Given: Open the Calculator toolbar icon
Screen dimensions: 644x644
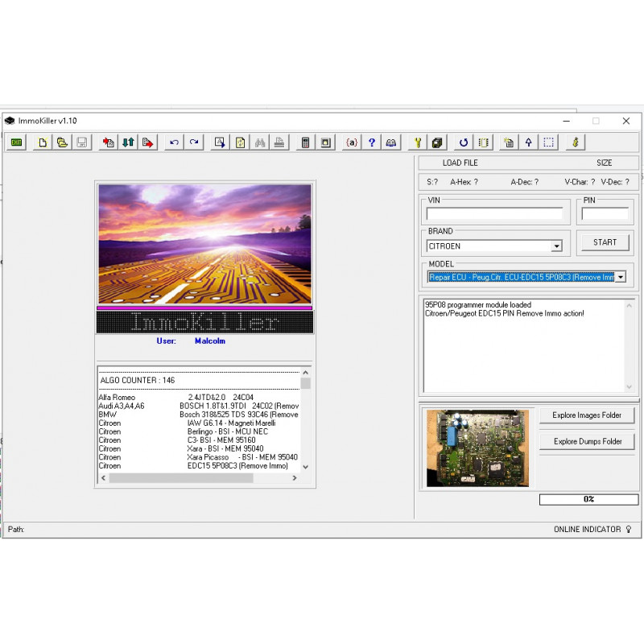Looking at the screenshot, I should 305,142.
